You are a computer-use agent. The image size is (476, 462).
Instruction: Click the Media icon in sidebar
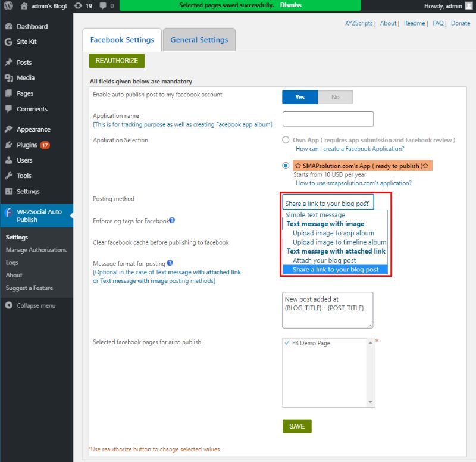coord(9,78)
